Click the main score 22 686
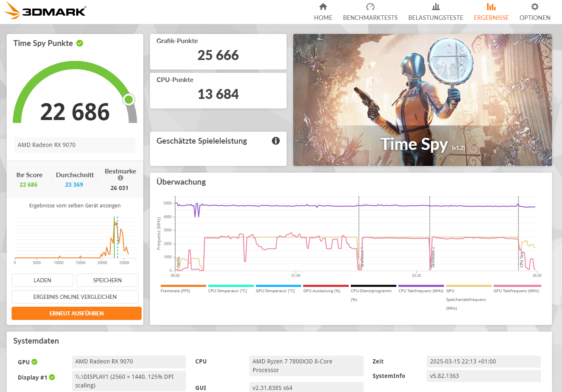Screen dimensions: 562x392 pos(75,112)
